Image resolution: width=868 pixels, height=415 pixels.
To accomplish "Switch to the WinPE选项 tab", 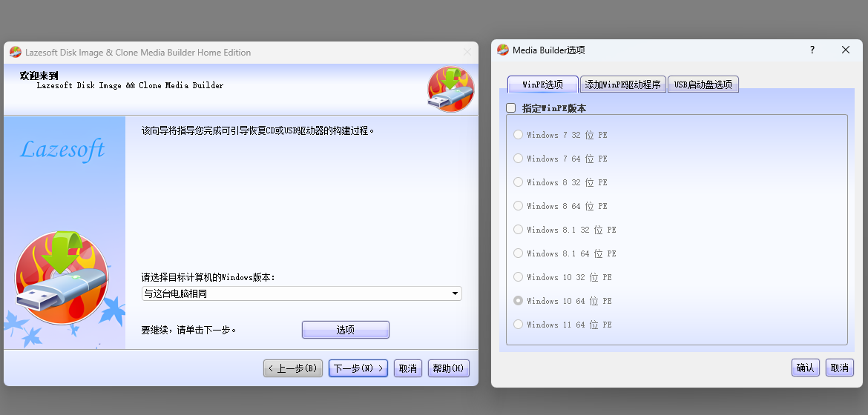I will point(542,84).
